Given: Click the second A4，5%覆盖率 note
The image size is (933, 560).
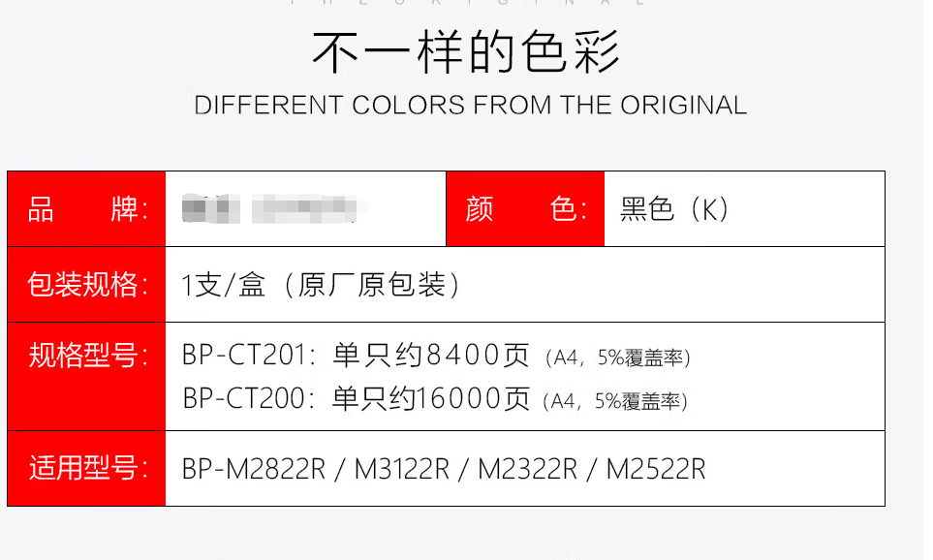Looking at the screenshot, I should (615, 402).
